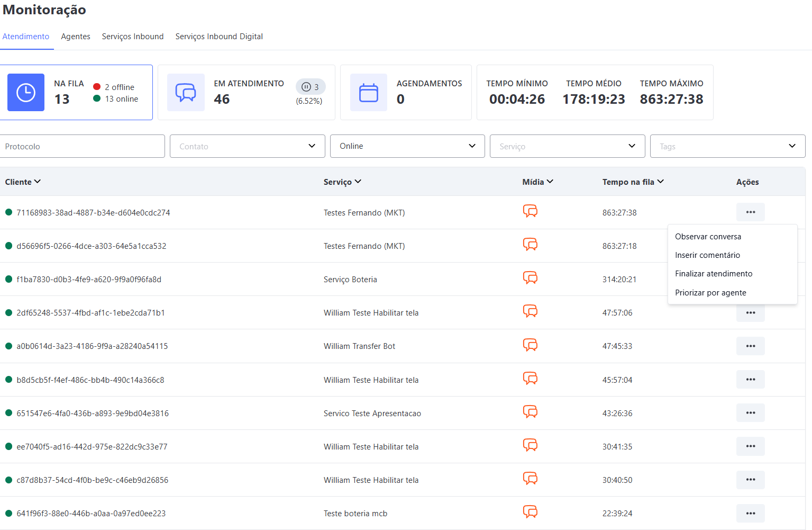Open actions menu for 2df65248 row
812x530 pixels.
pyautogui.click(x=751, y=313)
